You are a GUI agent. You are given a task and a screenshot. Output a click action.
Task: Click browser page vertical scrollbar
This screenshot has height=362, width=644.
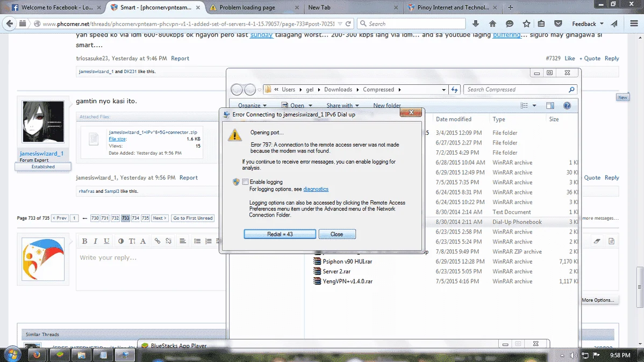tap(640, 286)
